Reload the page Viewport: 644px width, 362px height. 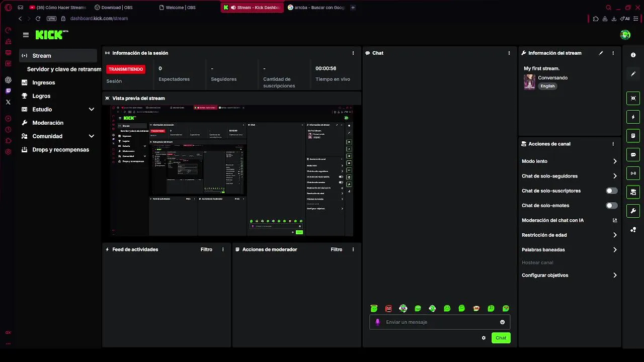coord(38,19)
